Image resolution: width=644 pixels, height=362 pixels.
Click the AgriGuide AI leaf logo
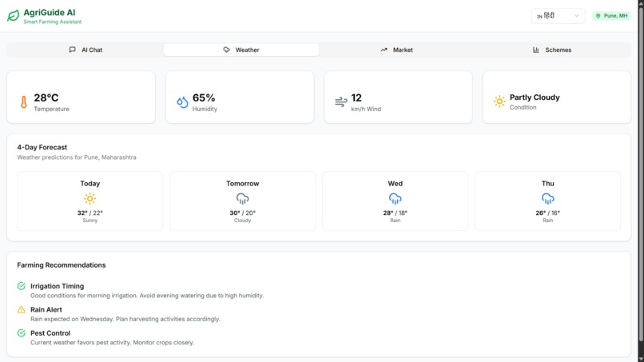[x=13, y=16]
